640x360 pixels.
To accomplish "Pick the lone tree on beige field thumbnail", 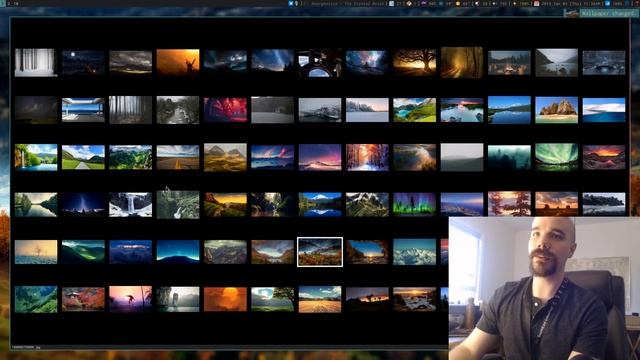I will click(x=36, y=252).
